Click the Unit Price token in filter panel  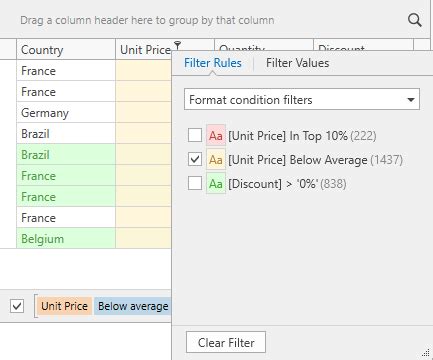tap(64, 306)
